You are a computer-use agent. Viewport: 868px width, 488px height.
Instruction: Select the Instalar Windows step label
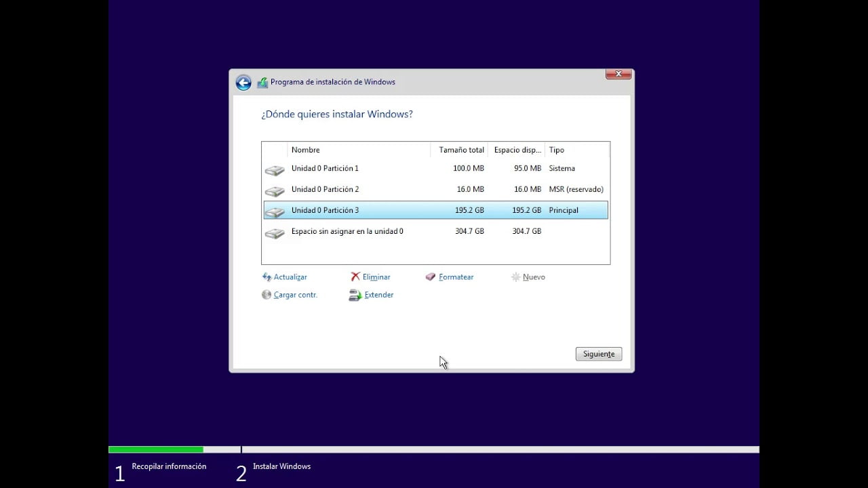point(281,466)
